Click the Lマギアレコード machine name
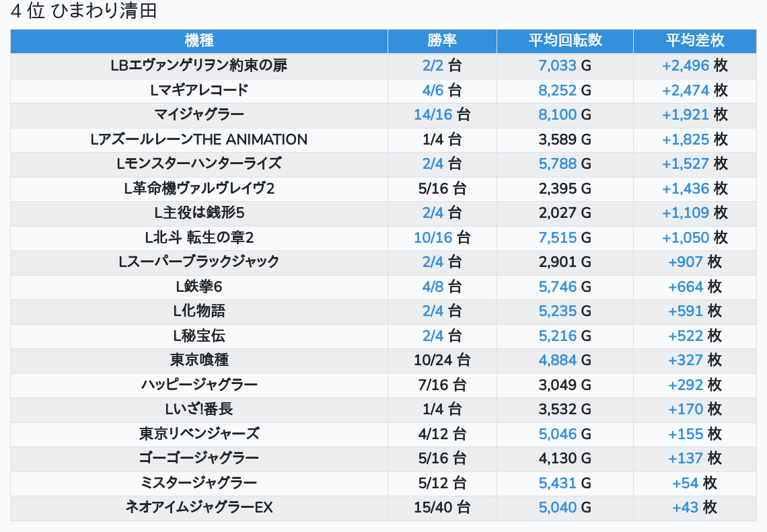The image size is (767, 532). (x=198, y=90)
